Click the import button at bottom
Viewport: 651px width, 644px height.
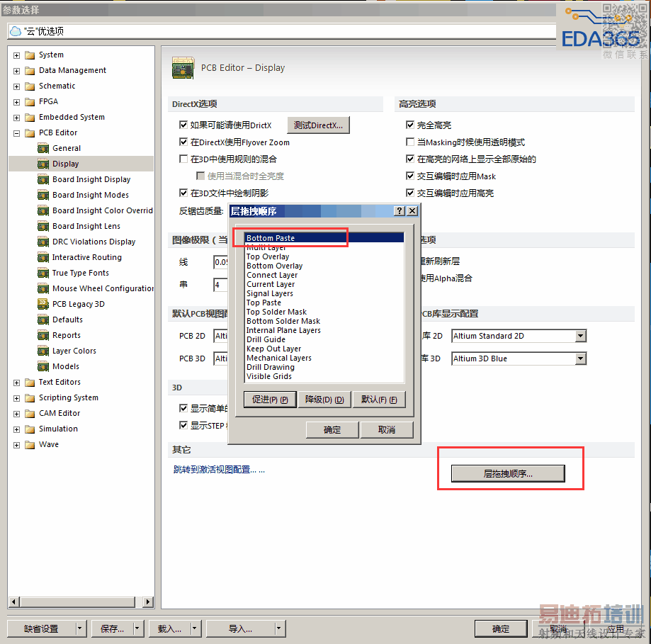(x=240, y=628)
